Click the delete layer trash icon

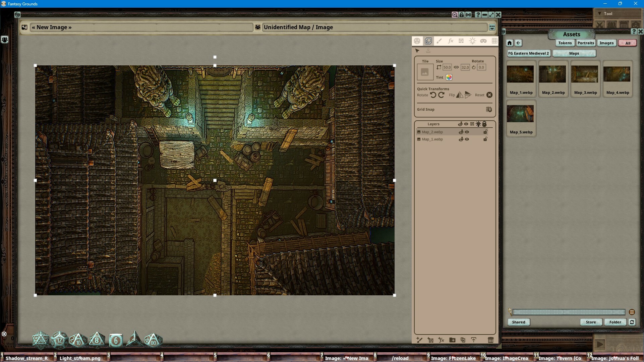[490, 340]
